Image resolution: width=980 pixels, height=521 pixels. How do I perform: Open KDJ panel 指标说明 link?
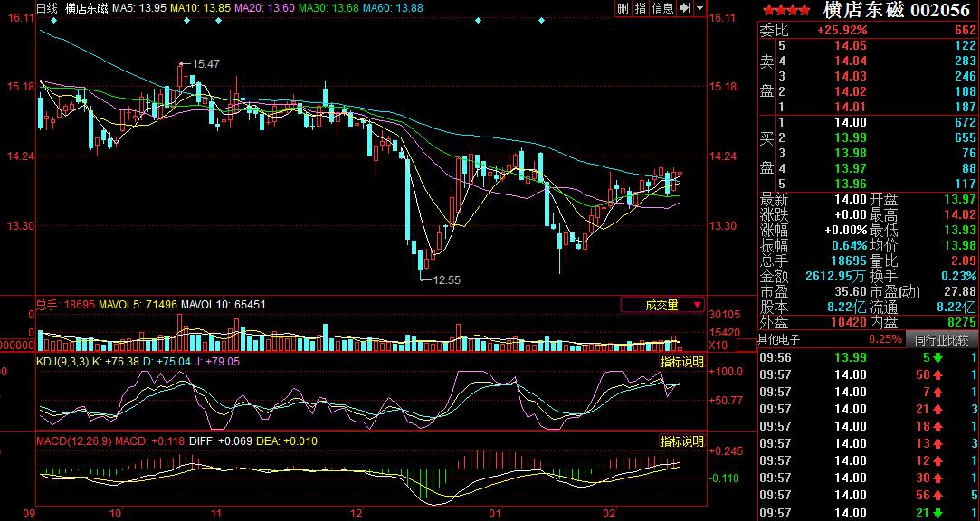coord(681,361)
